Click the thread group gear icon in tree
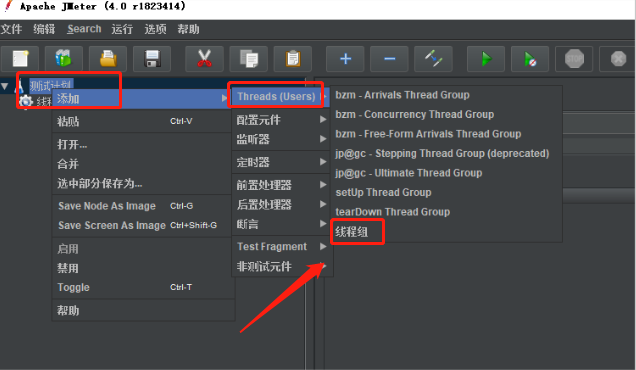Image resolution: width=636 pixels, height=370 pixels. [x=26, y=101]
